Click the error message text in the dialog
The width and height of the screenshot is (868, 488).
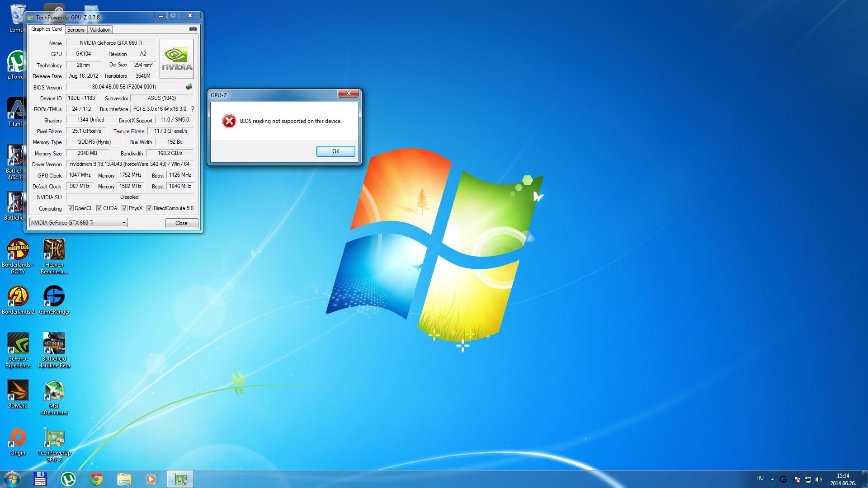click(x=291, y=121)
